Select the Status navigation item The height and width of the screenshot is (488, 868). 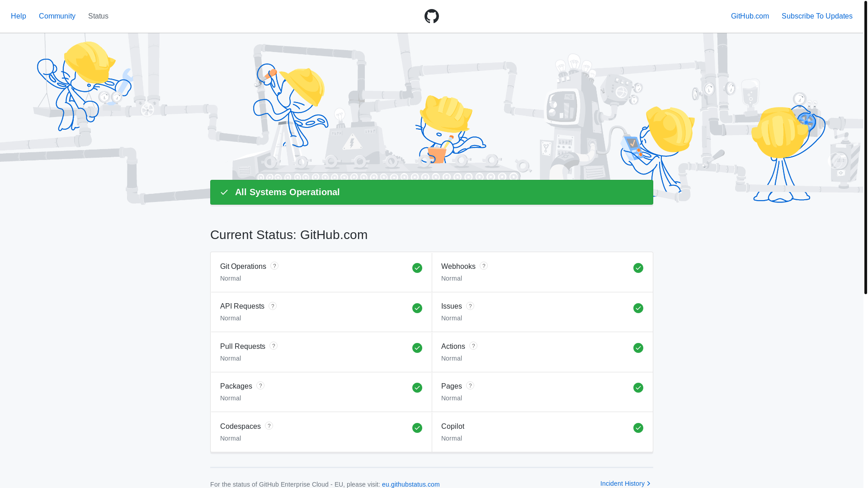click(98, 16)
